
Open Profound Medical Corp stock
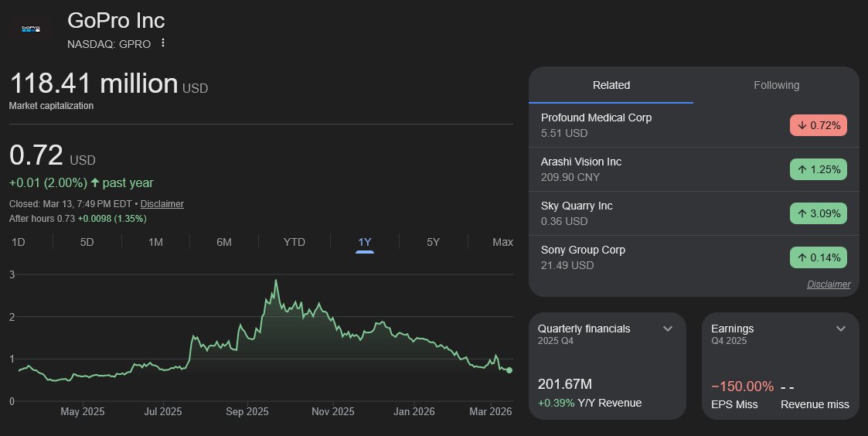pyautogui.click(x=693, y=125)
